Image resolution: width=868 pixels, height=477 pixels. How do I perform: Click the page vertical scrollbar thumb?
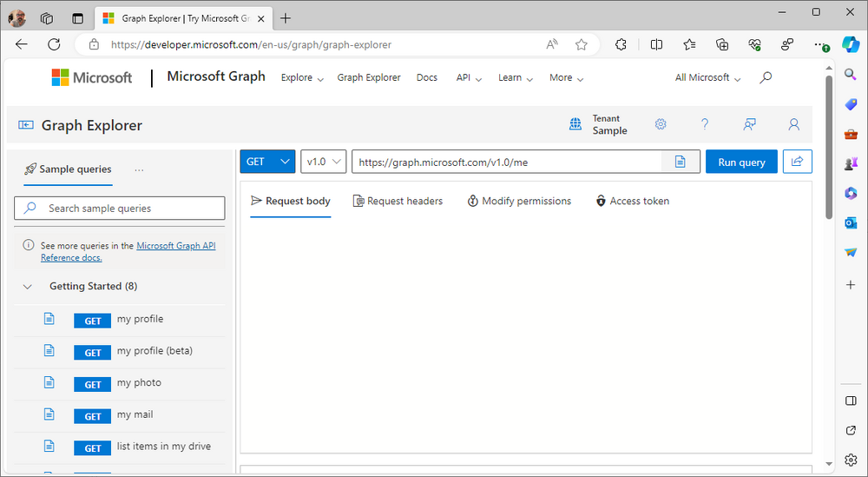pos(829,147)
